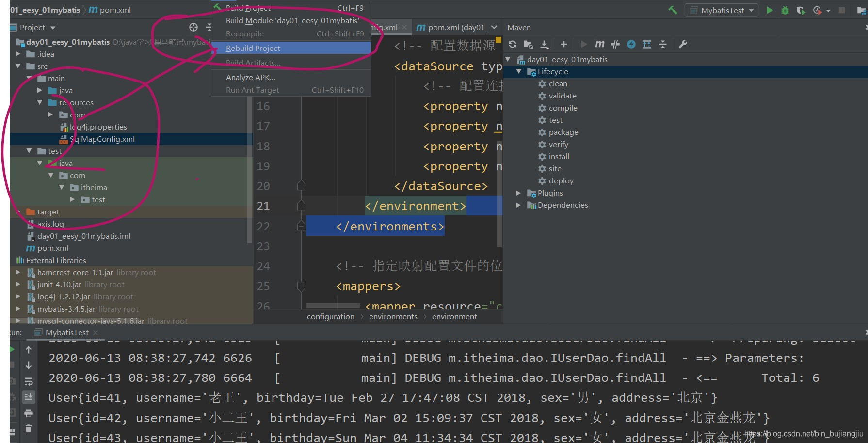Click the clean lifecycle gear icon

tap(542, 84)
